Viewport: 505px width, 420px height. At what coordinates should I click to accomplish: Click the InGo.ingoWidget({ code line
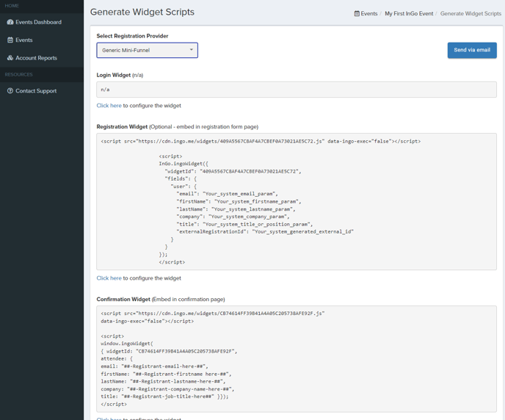click(x=184, y=164)
